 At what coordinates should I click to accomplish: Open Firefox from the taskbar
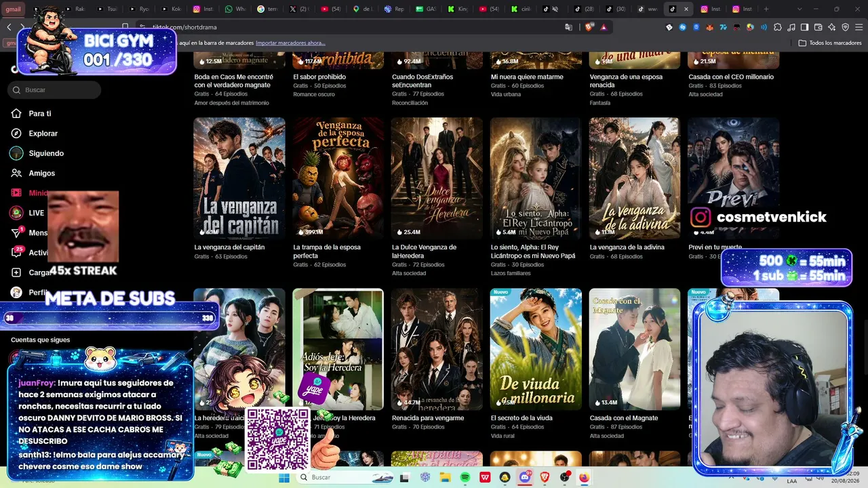[585, 477]
